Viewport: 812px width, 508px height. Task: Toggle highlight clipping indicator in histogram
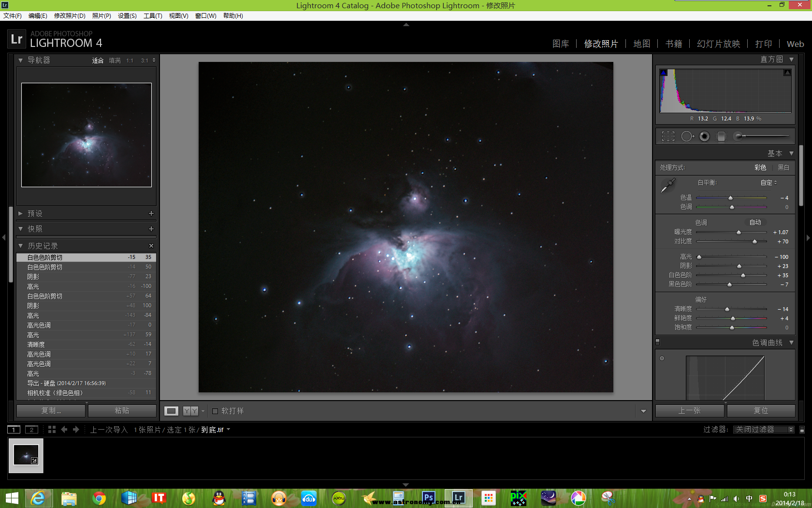click(x=787, y=73)
